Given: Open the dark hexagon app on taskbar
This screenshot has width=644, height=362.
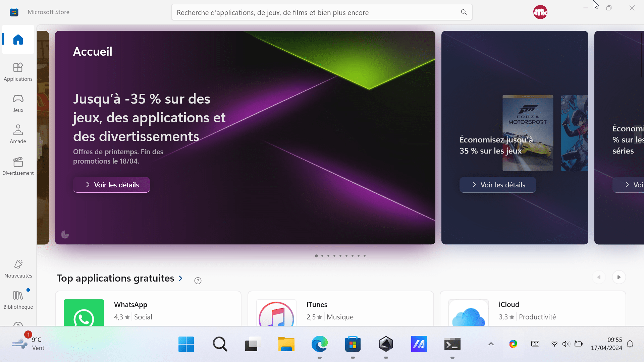Looking at the screenshot, I should pos(386,344).
